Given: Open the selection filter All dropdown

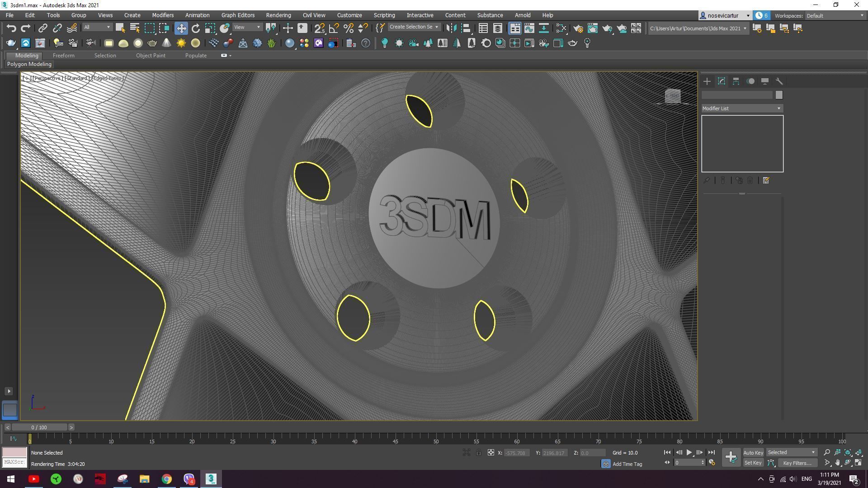Looking at the screenshot, I should coord(97,28).
